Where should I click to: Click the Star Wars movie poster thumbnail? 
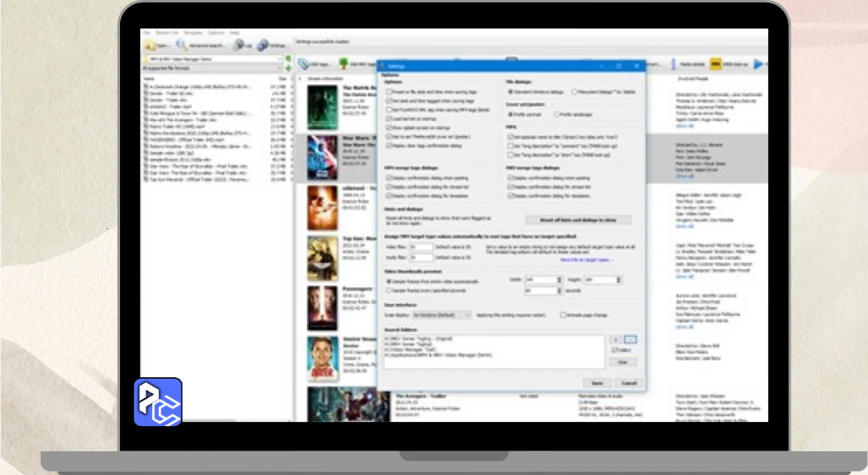pyautogui.click(x=322, y=157)
